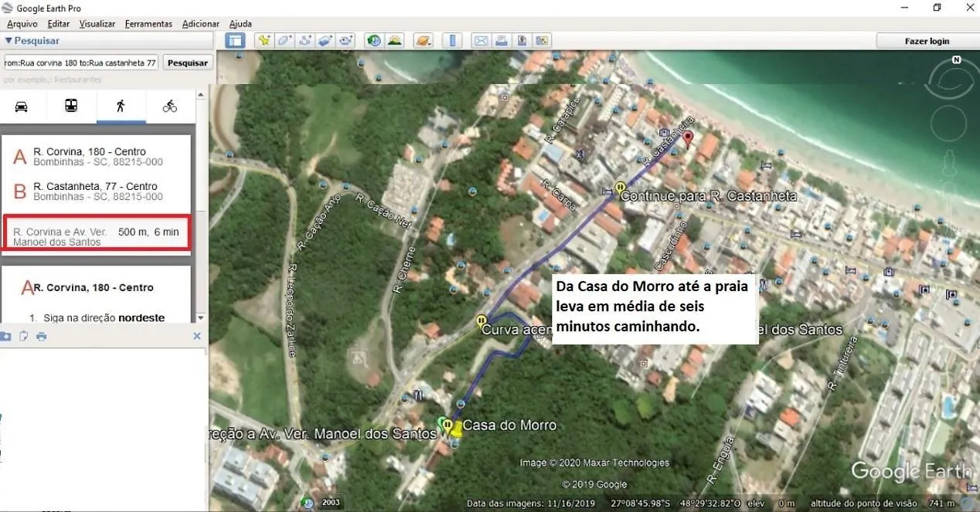Add a placemark with the pushpin tool
The image size is (980, 512).
tap(265, 41)
